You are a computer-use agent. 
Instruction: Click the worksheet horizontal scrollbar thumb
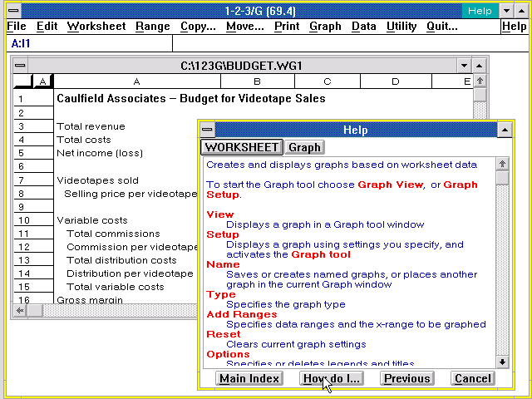pyautogui.click(x=35, y=310)
